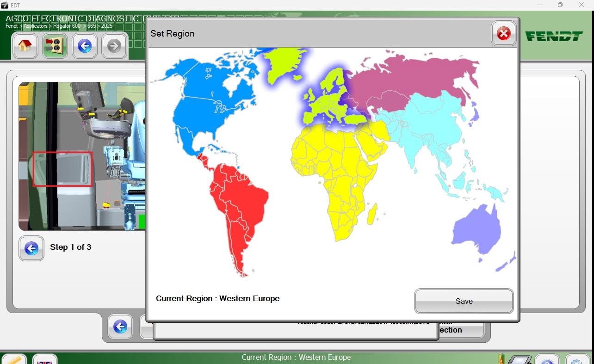Go back using blue arrow in top toolbar

(x=85, y=46)
